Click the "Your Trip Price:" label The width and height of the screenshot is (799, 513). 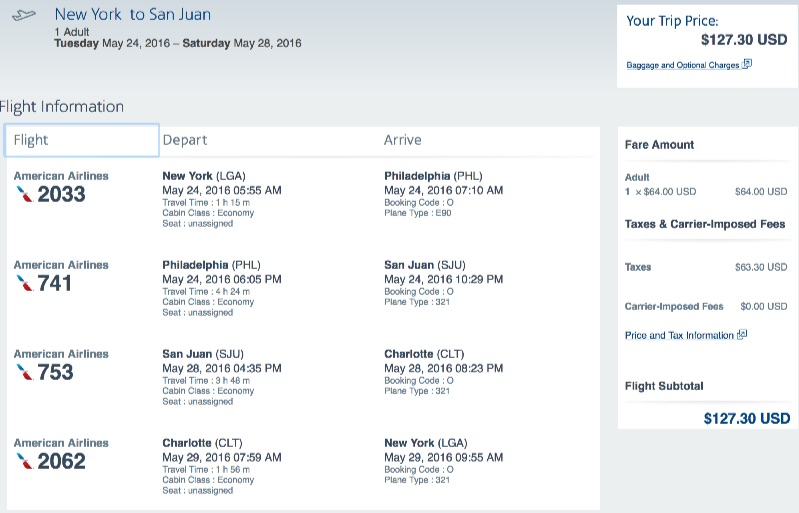coord(672,21)
